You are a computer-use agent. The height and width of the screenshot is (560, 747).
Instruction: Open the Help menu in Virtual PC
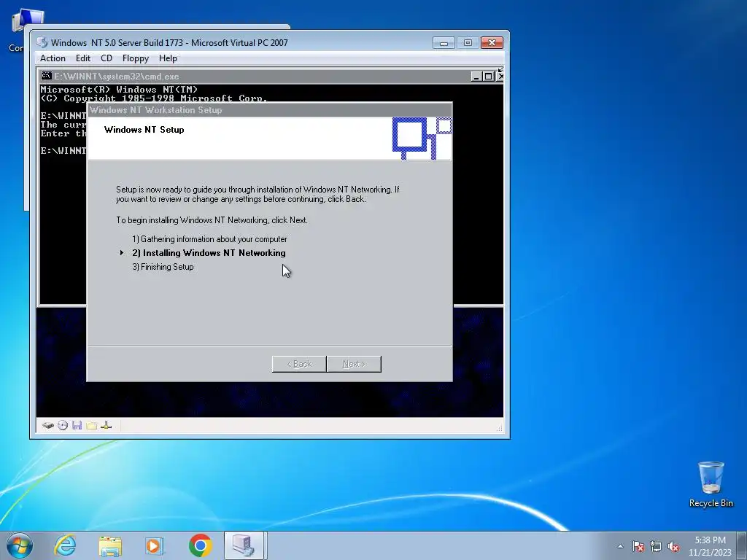click(168, 58)
